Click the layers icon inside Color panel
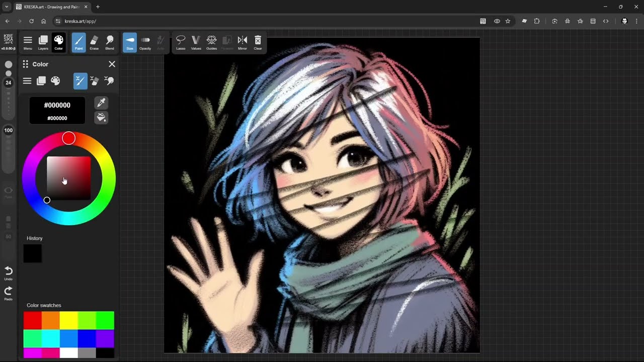 41,81
